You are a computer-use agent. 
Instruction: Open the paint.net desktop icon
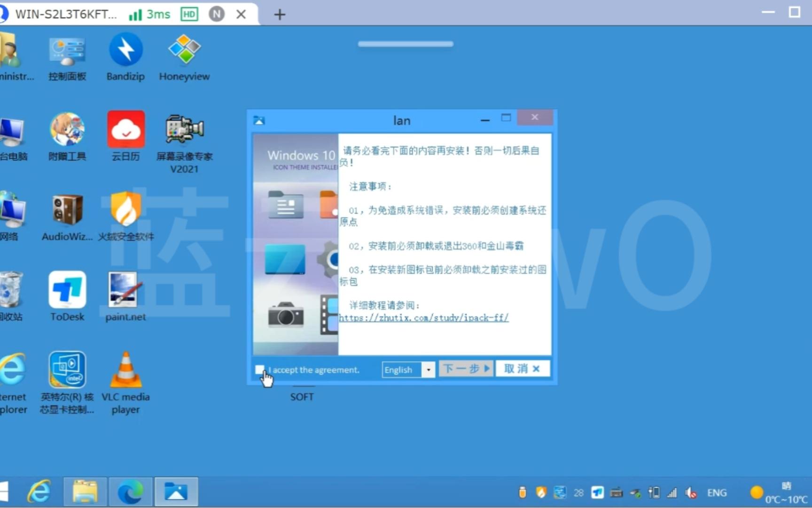pyautogui.click(x=125, y=297)
